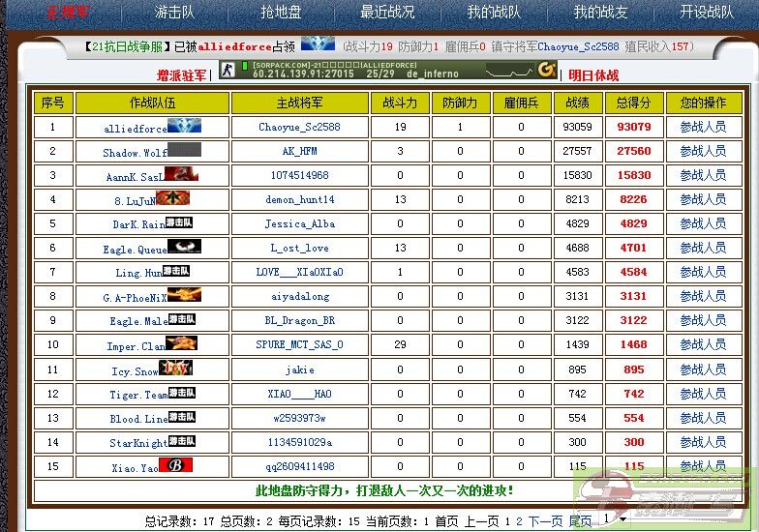The height and width of the screenshot is (532, 759).
Task: Click the Eagle.Queue team logo
Action: [x=183, y=247]
